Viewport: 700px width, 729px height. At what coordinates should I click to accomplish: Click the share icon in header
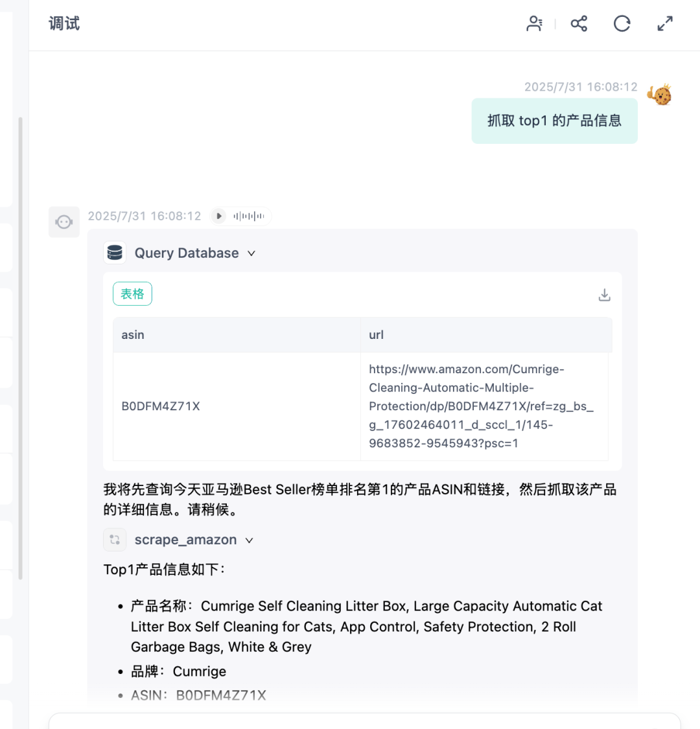point(579,24)
